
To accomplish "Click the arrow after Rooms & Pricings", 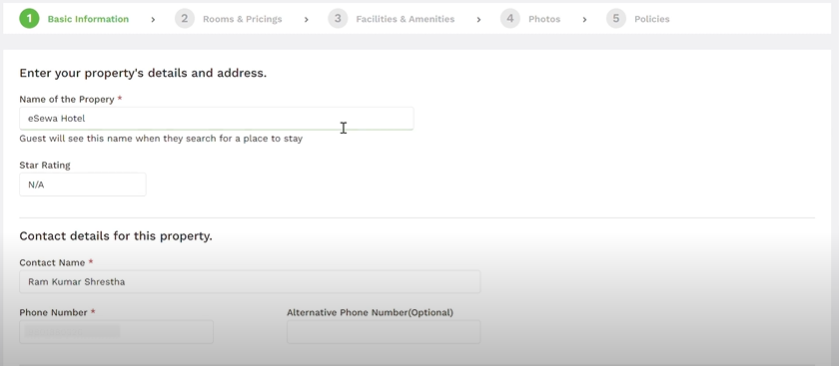I will (307, 19).
